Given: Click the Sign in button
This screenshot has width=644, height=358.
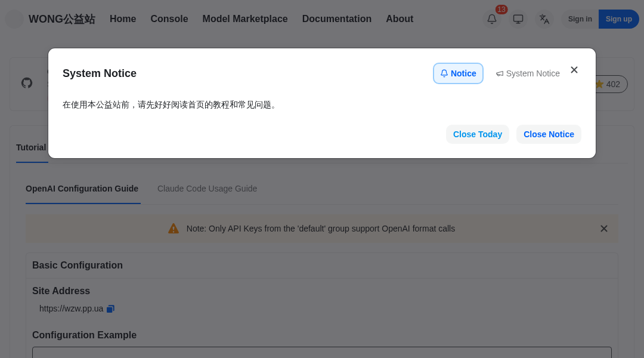Looking at the screenshot, I should tap(580, 19).
